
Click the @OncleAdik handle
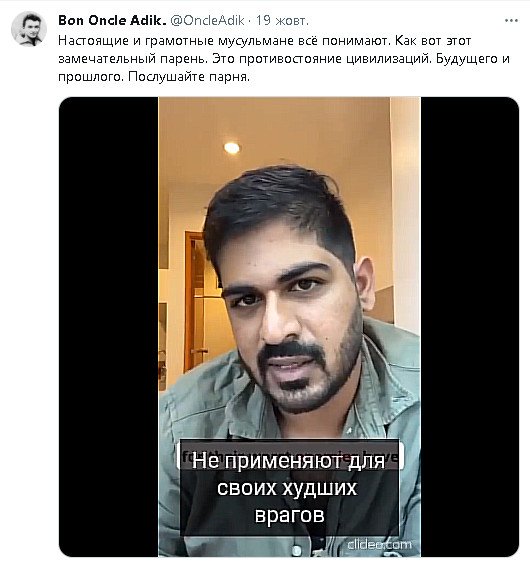tap(207, 20)
